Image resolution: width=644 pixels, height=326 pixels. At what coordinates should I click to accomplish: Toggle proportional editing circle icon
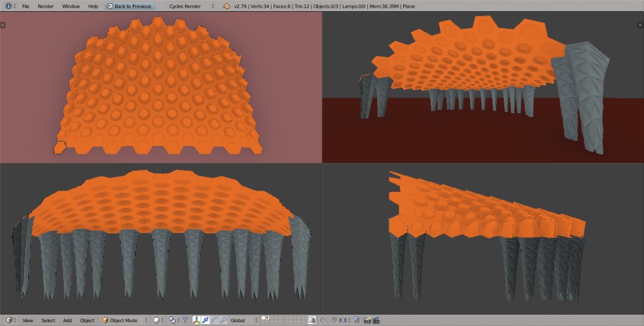coord(323,320)
